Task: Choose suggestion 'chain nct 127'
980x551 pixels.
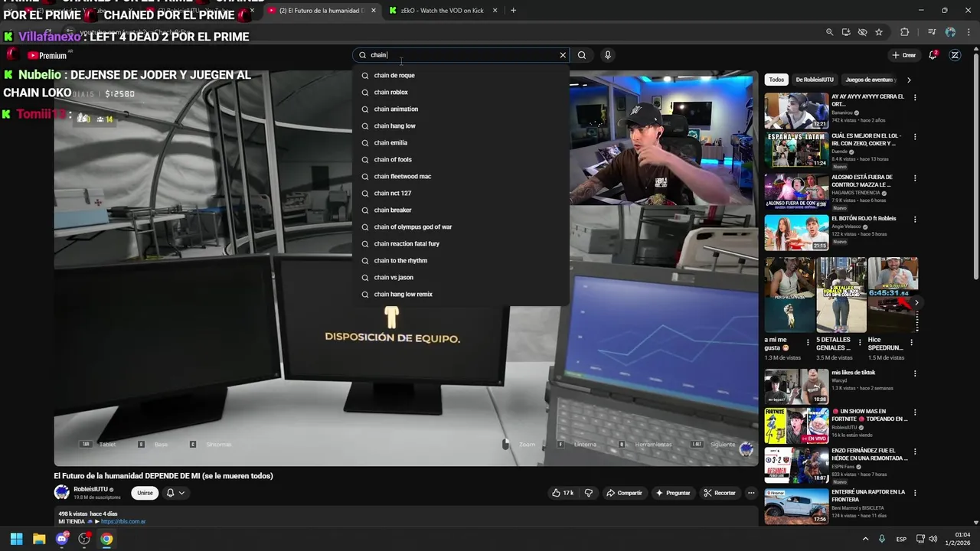Action: (x=460, y=193)
